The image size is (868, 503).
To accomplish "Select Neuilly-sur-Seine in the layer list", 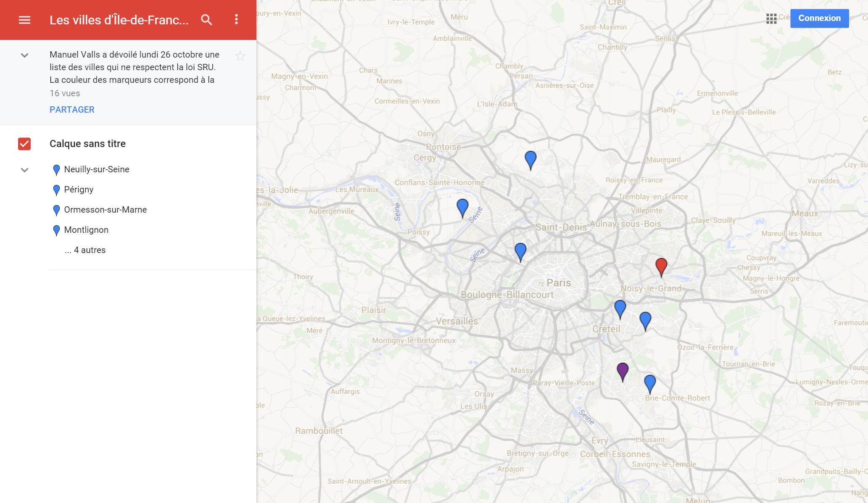I will pyautogui.click(x=96, y=169).
